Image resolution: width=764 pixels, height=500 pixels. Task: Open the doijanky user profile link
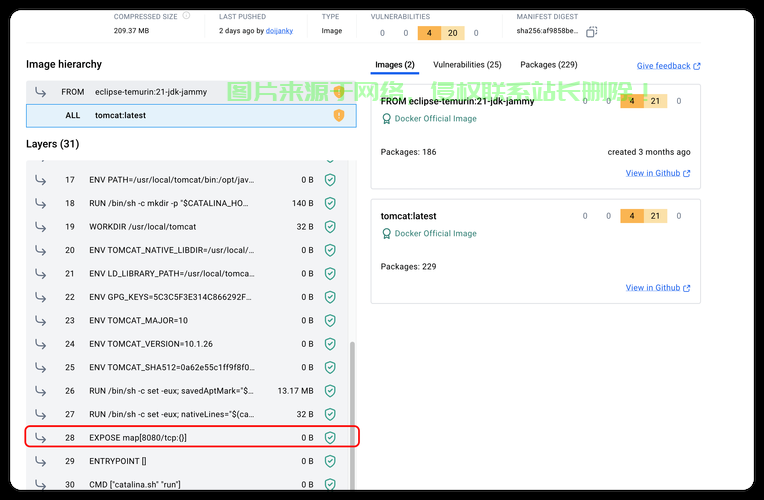pyautogui.click(x=280, y=31)
